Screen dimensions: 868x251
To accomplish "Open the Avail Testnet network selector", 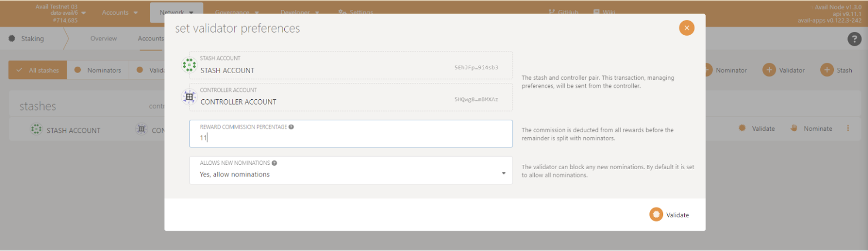I will 60,13.
